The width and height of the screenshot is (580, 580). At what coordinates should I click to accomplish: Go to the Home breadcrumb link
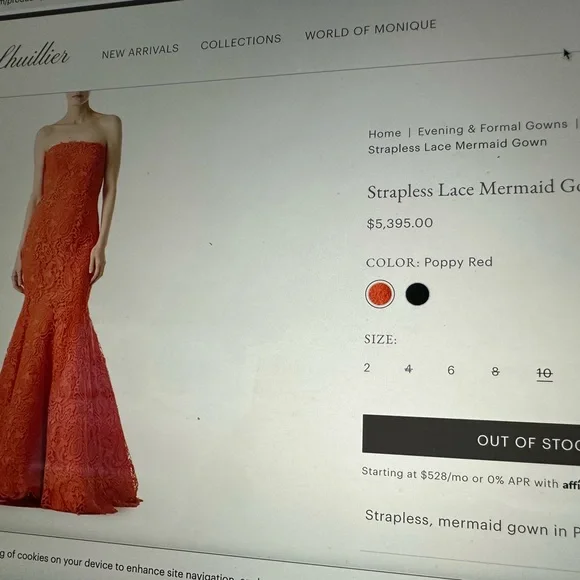(384, 133)
